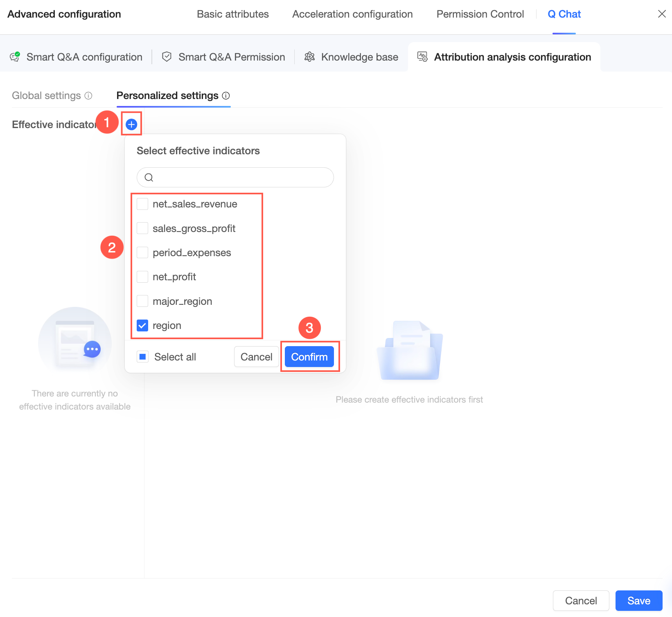Click the magnifier icon in the indicator search box

click(149, 178)
